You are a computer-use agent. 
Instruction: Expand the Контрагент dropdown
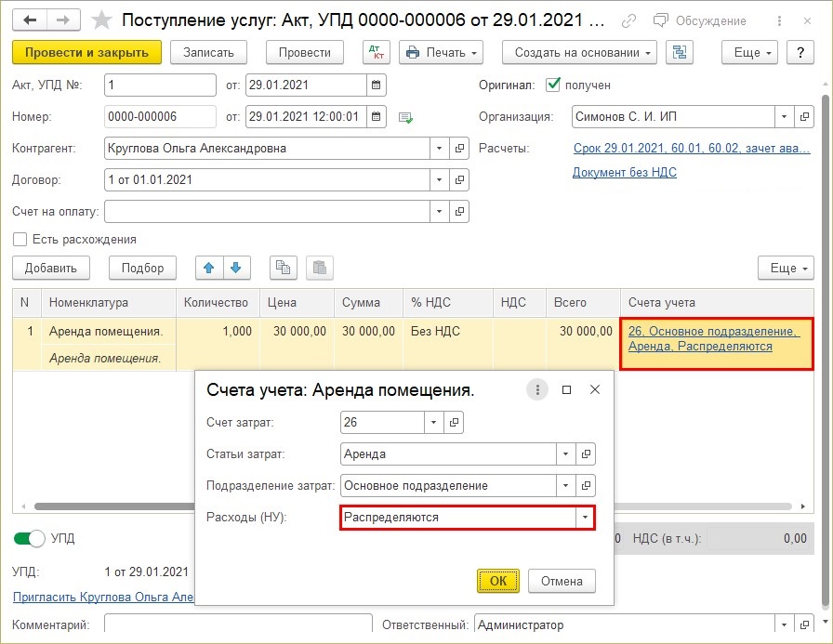click(x=438, y=149)
